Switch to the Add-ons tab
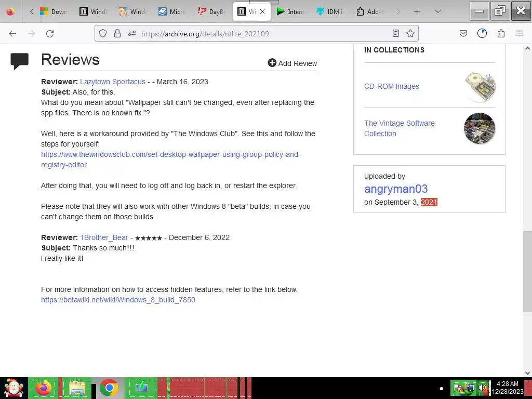The image size is (532, 399). coord(370,11)
